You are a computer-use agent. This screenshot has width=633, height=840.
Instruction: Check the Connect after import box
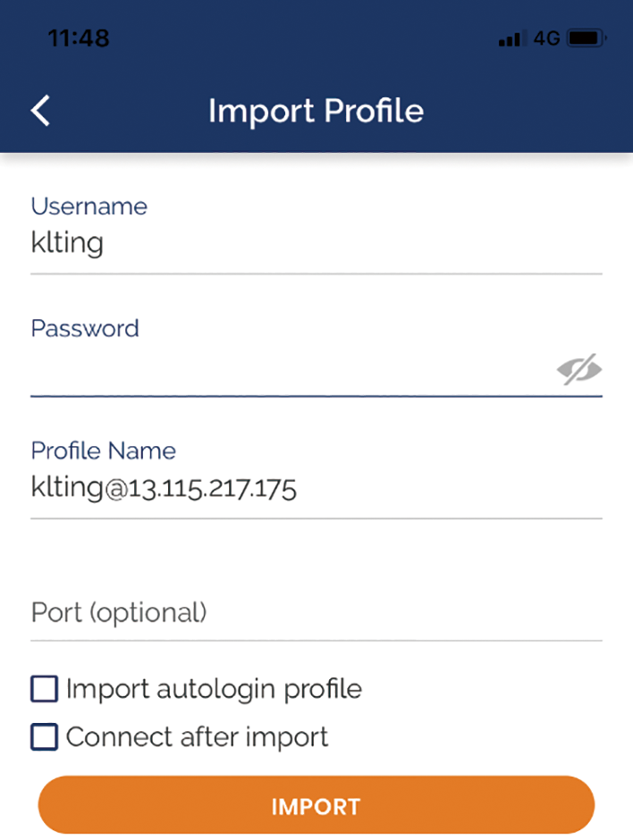[44, 736]
